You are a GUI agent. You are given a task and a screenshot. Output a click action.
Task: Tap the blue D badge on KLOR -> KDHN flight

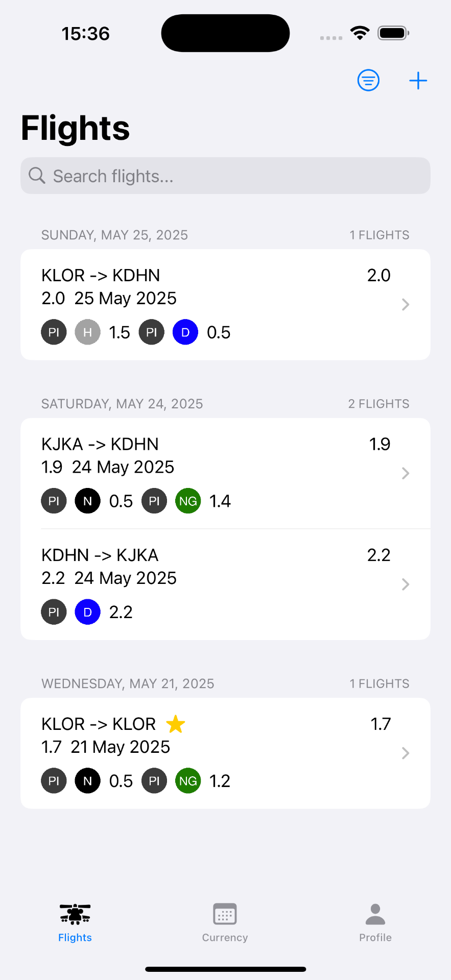pyautogui.click(x=185, y=332)
